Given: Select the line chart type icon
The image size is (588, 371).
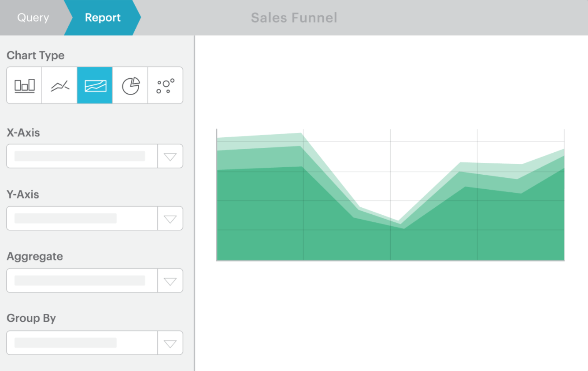Looking at the screenshot, I should (x=59, y=85).
